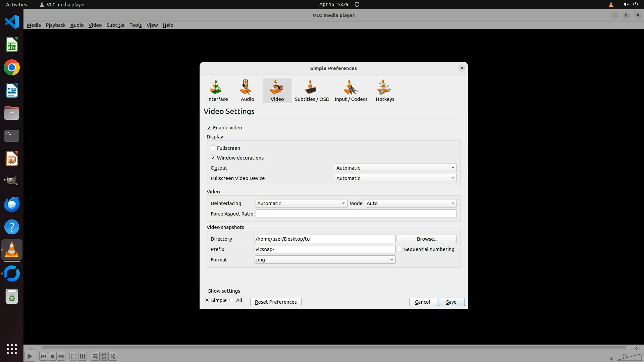Screen dimensions: 644x362
Task: Uncheck Window decorations option
Action: [x=213, y=158]
